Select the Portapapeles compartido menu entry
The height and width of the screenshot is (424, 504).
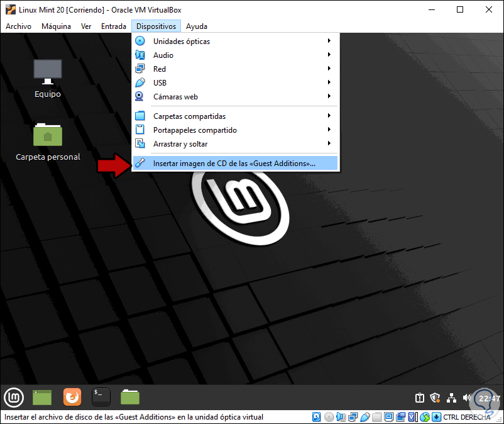pyautogui.click(x=235, y=130)
